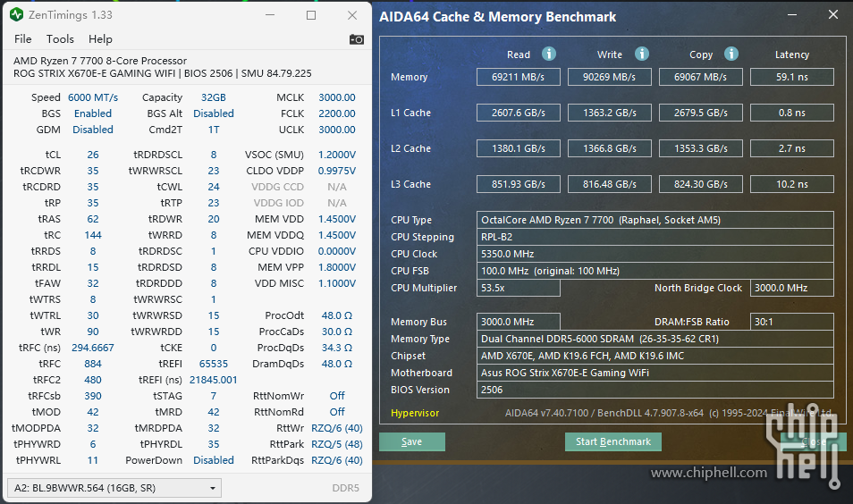This screenshot has width=853, height=504.
Task: Click the CPU Stepping value RPL-B2
Action: click(x=655, y=237)
